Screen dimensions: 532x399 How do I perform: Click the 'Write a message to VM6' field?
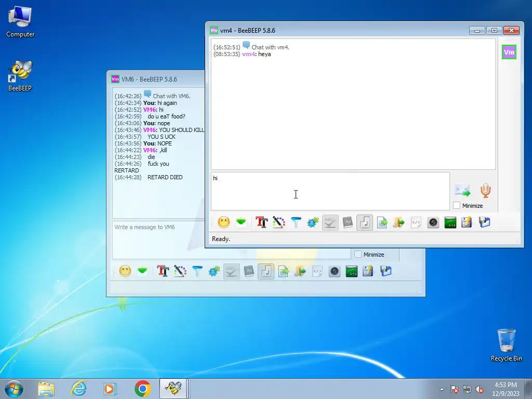click(x=231, y=240)
